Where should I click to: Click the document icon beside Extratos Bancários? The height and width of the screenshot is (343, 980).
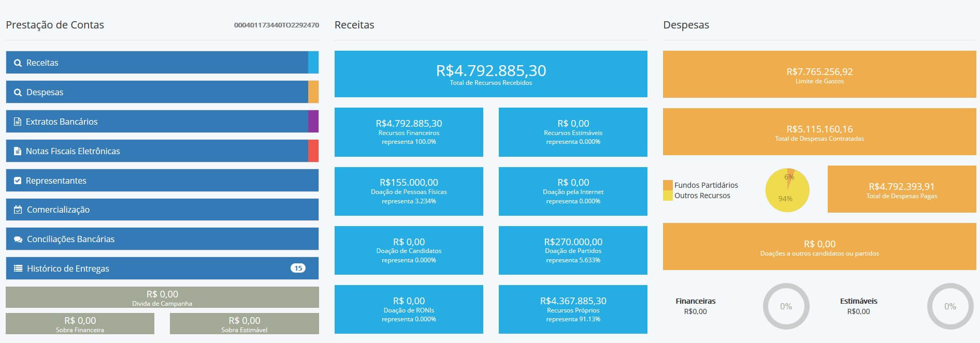(18, 122)
